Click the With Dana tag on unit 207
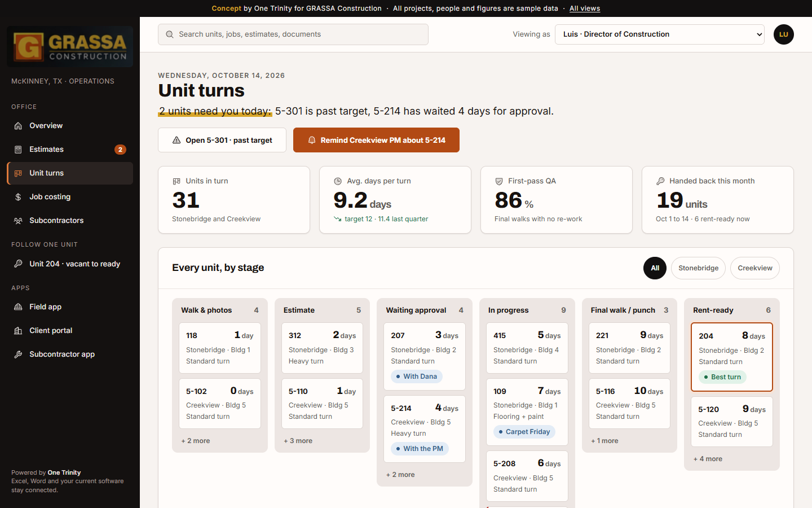This screenshot has width=812, height=508. click(416, 376)
